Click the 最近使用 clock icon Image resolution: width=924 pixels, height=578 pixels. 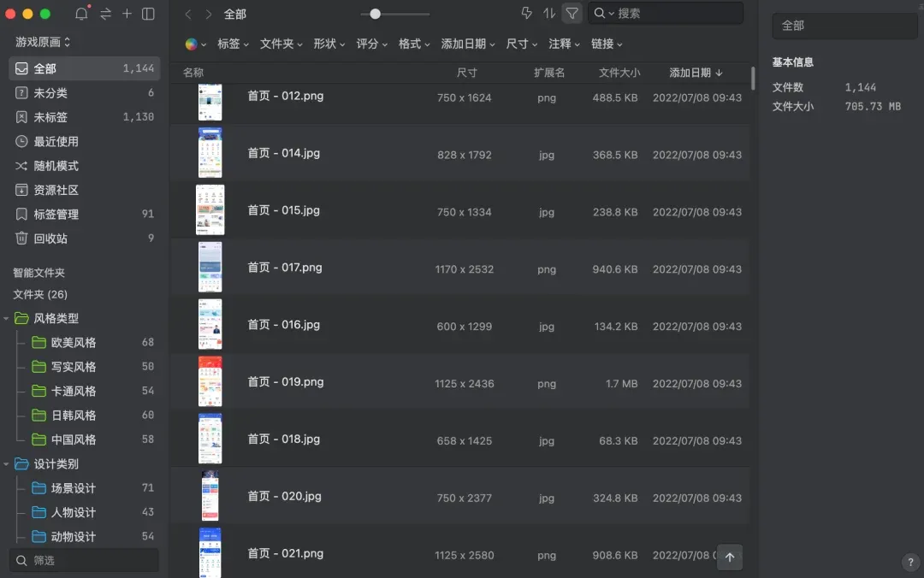click(21, 141)
